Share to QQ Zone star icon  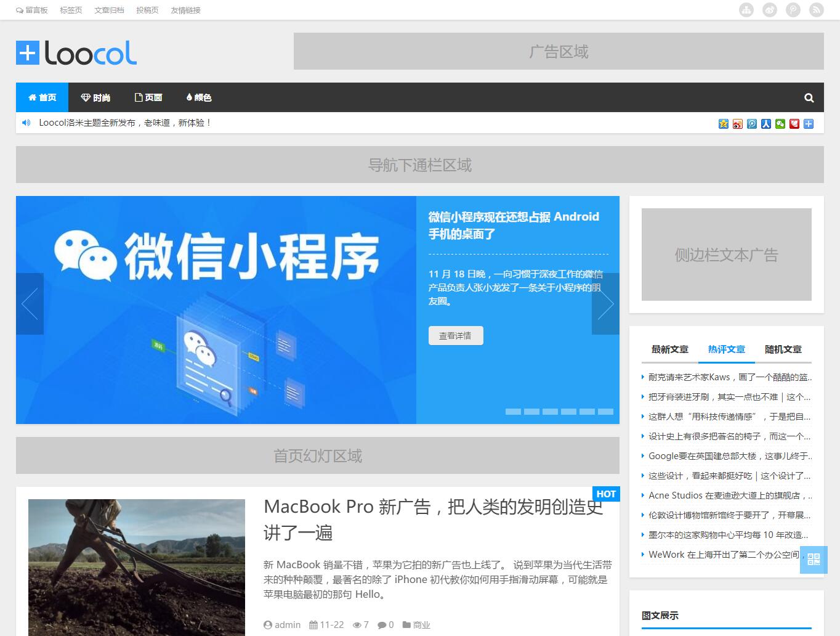pyautogui.click(x=724, y=124)
